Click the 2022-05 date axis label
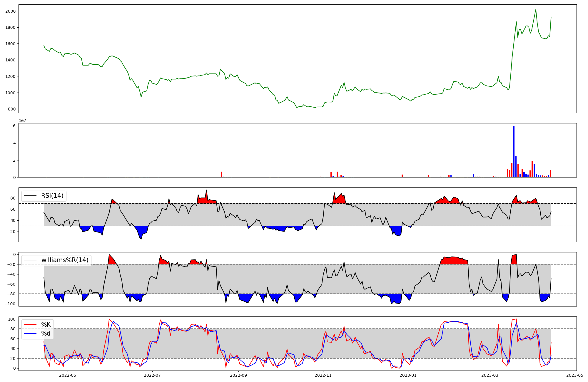 tap(68, 375)
